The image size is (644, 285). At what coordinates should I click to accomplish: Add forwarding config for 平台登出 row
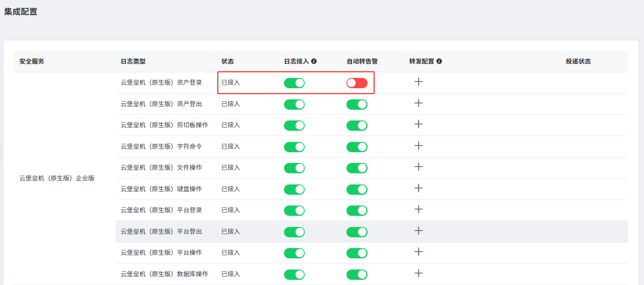(418, 231)
